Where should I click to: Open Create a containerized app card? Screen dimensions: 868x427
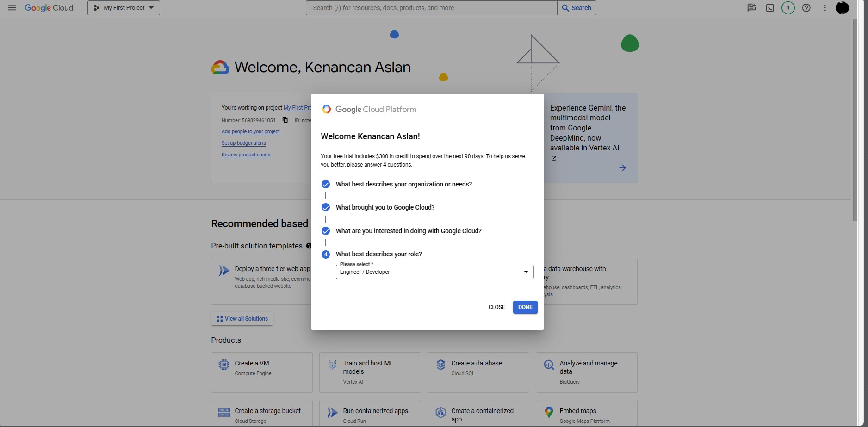click(x=478, y=413)
